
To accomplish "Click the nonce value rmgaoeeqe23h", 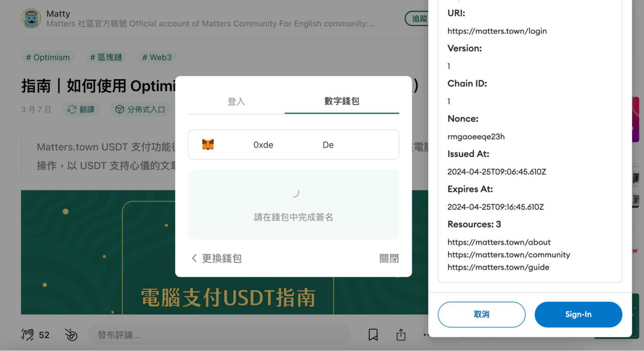I will click(476, 137).
